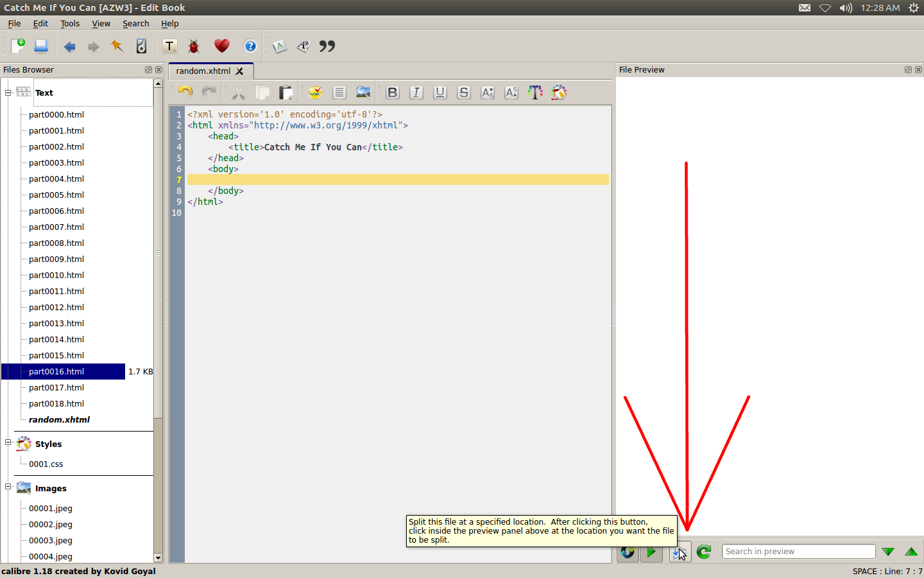The height and width of the screenshot is (578, 924).
Task: Apply bold formatting with the B icon
Action: (393, 92)
